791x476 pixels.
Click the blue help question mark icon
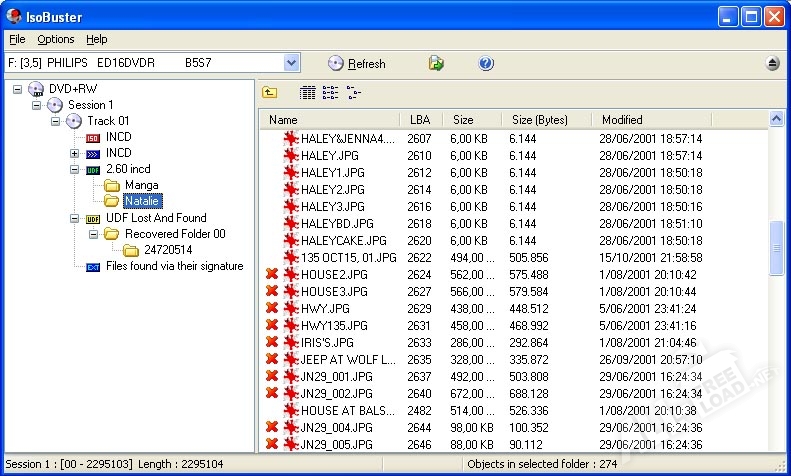(486, 63)
